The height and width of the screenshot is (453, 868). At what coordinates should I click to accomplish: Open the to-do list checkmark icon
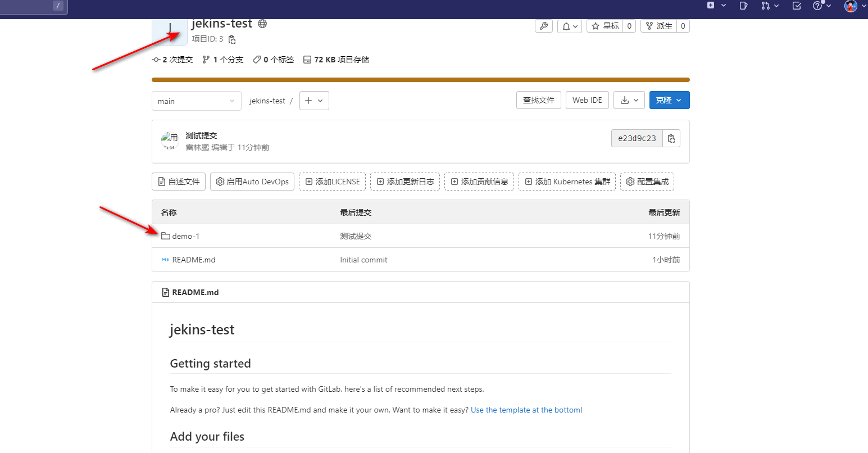point(797,6)
